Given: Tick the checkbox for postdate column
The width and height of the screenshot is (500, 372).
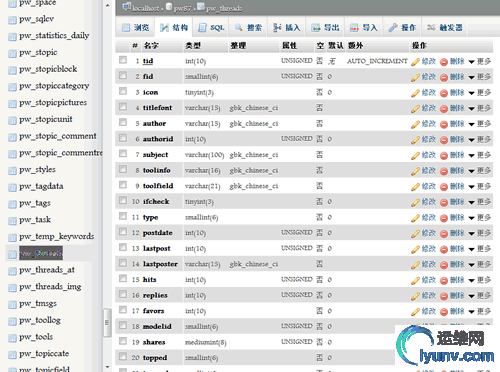Looking at the screenshot, I should 123,232.
